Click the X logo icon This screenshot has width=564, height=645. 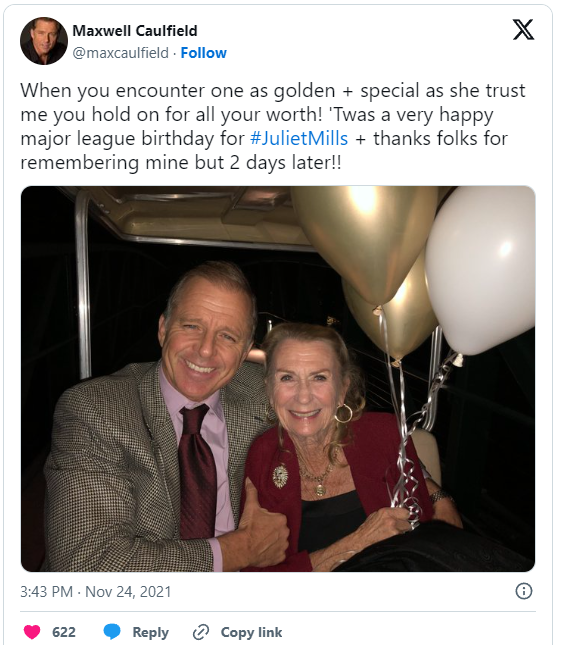pyautogui.click(x=523, y=30)
